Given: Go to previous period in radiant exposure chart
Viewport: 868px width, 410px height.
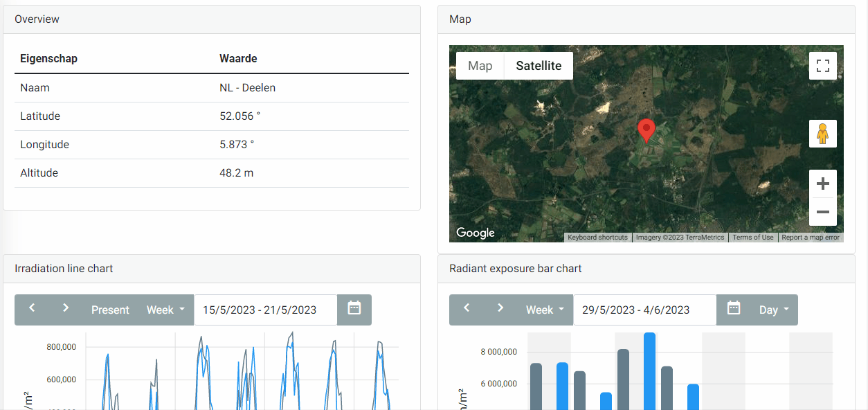Looking at the screenshot, I should pos(467,309).
